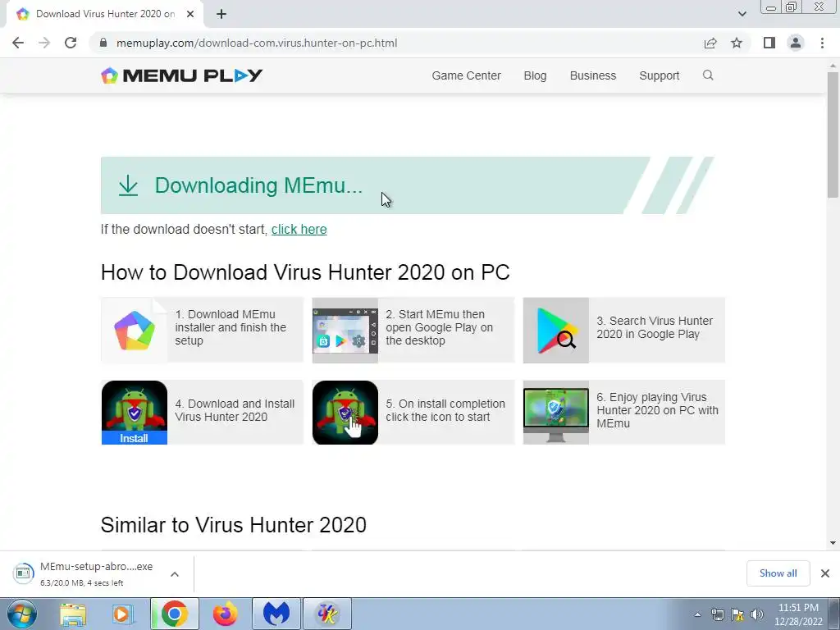Image resolution: width=840 pixels, height=630 pixels.
Task: Open Chrome three-dot menu
Action: pyautogui.click(x=822, y=43)
